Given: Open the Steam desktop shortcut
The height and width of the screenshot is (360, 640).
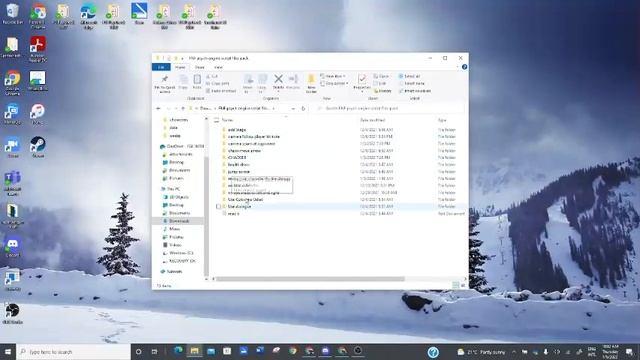Looking at the screenshot, I should (x=38, y=147).
